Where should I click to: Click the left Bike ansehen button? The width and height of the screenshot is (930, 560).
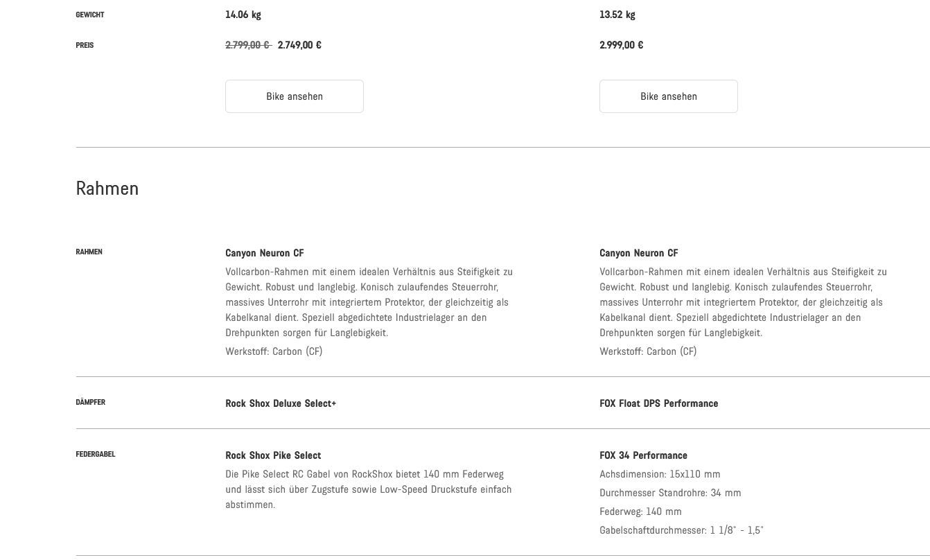[x=295, y=96]
